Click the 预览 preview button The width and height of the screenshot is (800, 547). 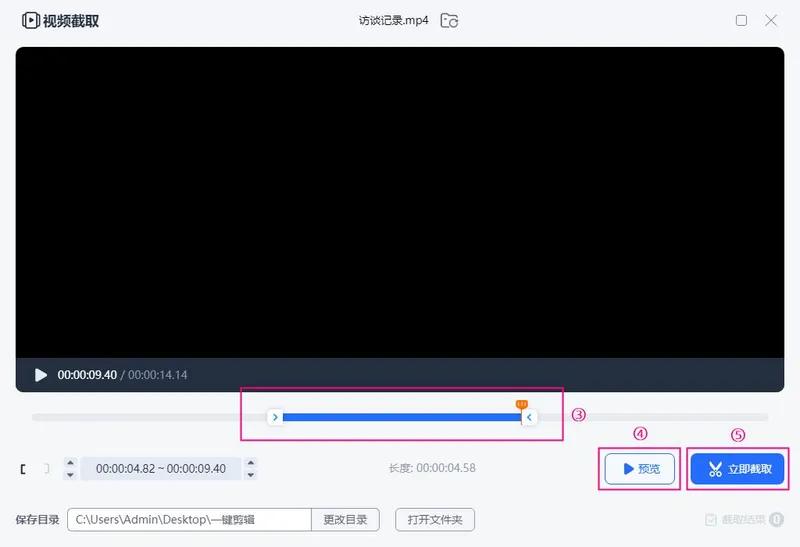click(640, 468)
